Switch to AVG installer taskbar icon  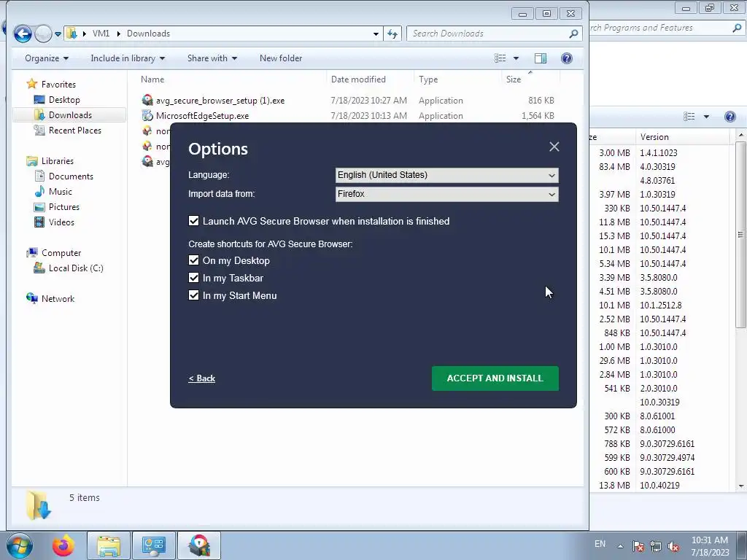[x=199, y=545]
